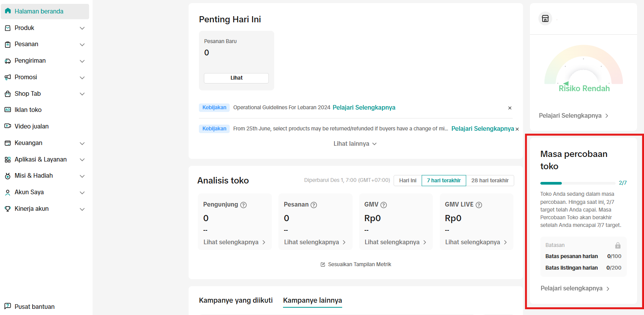Click the Pengunjung info question-mark icon
Image resolution: width=644 pixels, height=315 pixels.
point(243,205)
